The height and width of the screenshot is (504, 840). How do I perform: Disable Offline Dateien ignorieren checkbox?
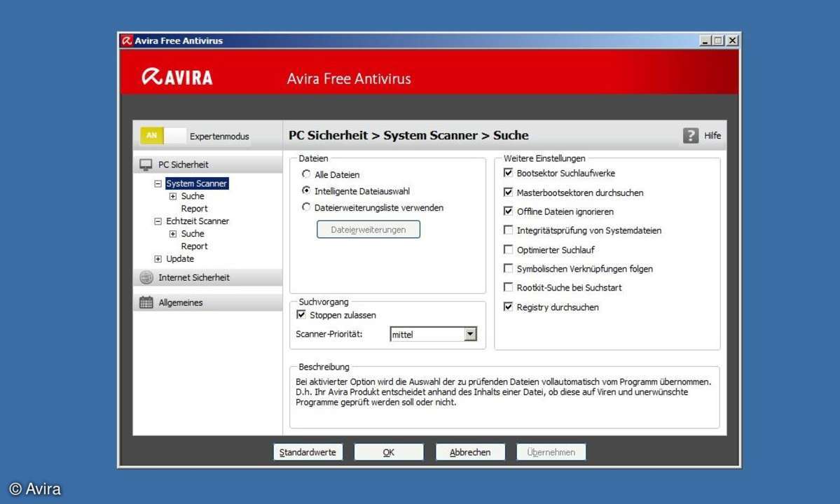point(509,211)
